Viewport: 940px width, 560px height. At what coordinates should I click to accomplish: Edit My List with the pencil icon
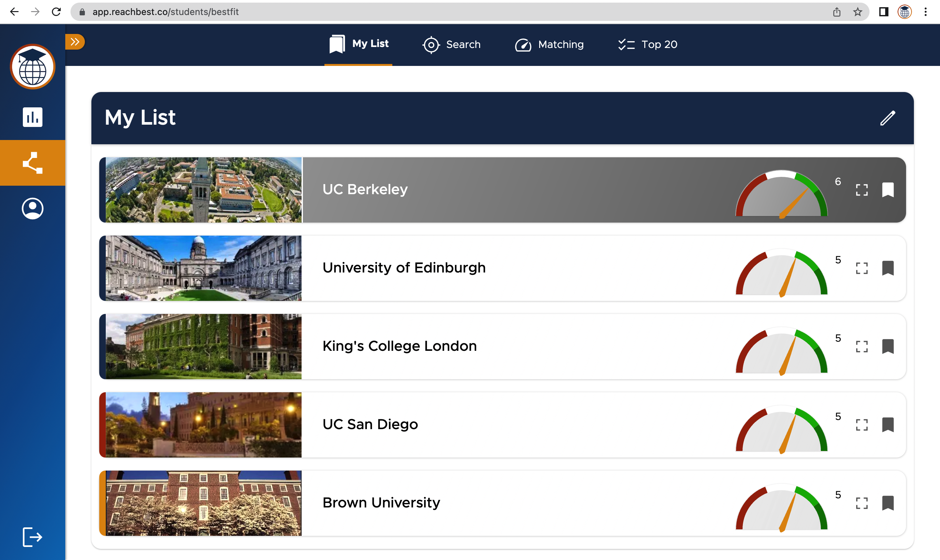[887, 118]
